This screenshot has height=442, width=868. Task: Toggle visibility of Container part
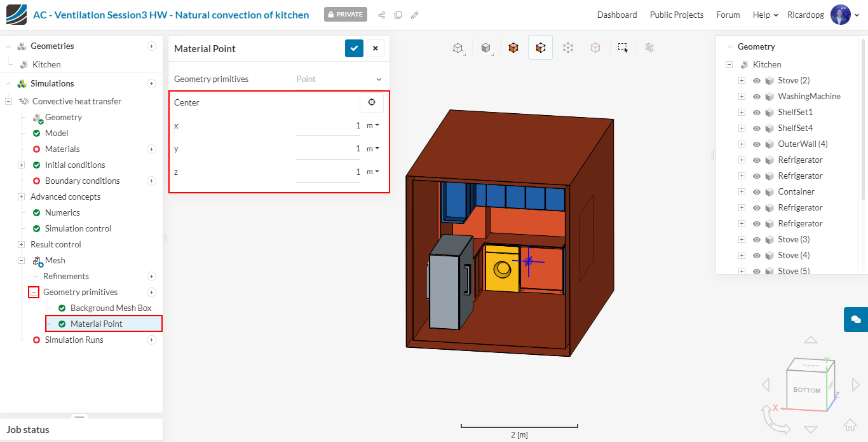[x=757, y=192]
